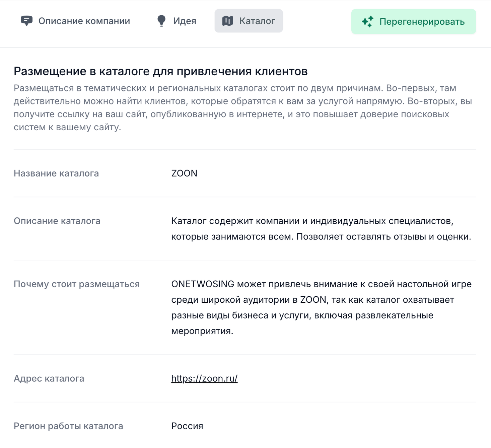Click the catalog name value ZOON
491x448 pixels.
click(184, 173)
